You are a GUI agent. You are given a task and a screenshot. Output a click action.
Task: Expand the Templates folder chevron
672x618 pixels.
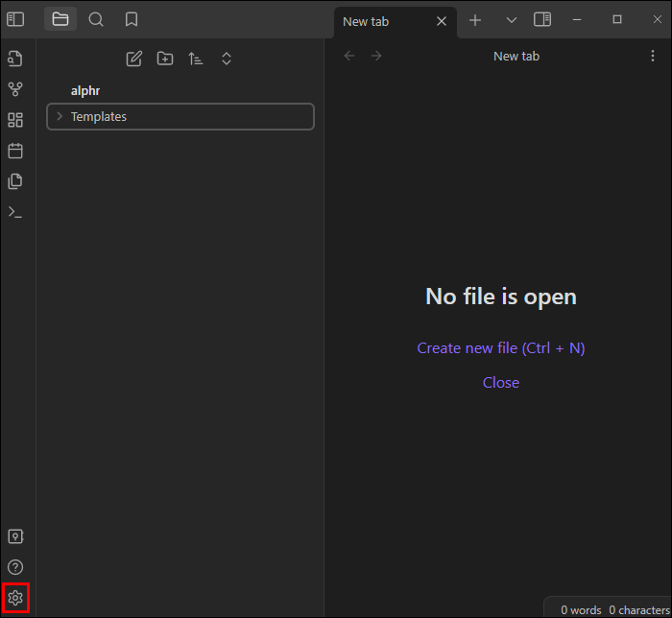60,116
